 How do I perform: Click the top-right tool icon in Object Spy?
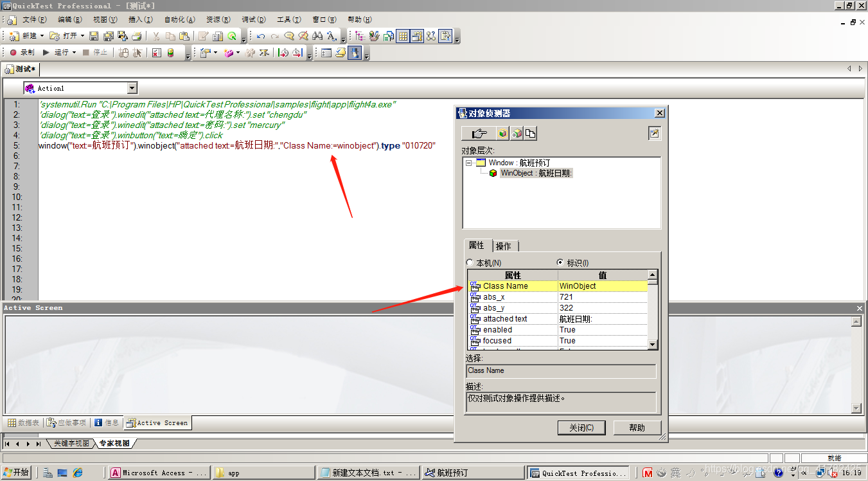654,134
